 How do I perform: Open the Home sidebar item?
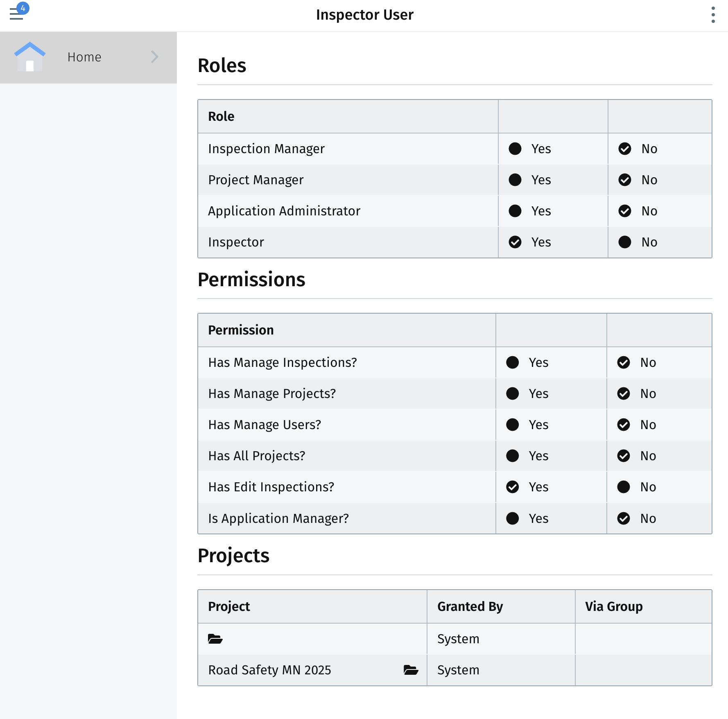[x=88, y=57]
